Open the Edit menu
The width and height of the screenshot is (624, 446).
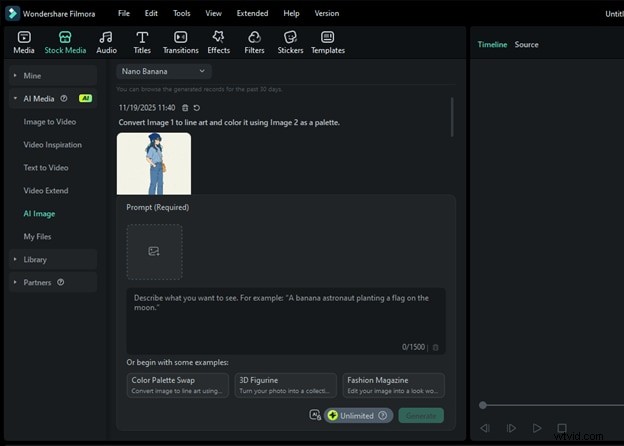151,14
